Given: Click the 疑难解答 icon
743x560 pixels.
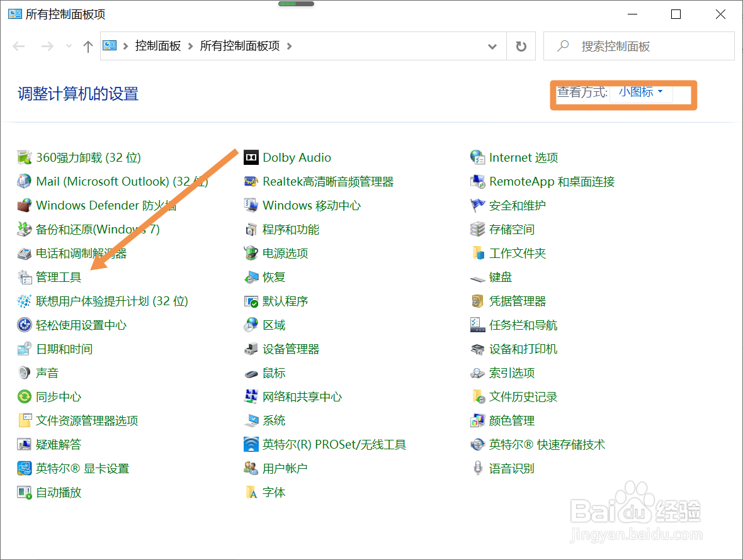Looking at the screenshot, I should click(x=24, y=444).
